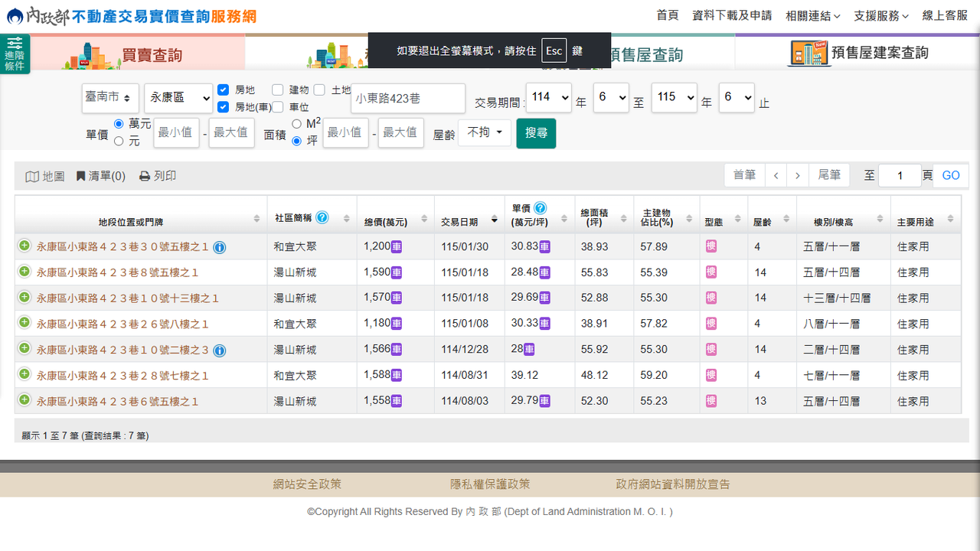Go to 首筆 first record
This screenshot has width=980, height=551.
tap(745, 175)
